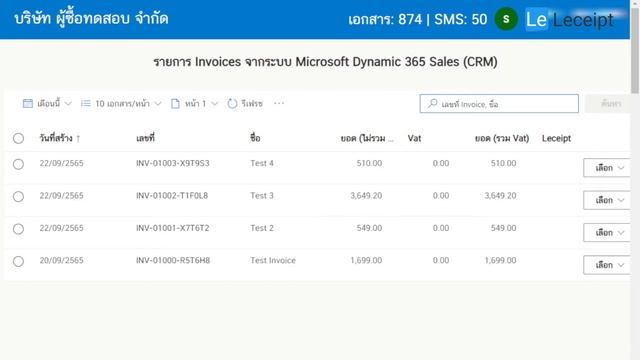Click the list icon for documents per page
The image size is (640, 360).
pos(86,104)
